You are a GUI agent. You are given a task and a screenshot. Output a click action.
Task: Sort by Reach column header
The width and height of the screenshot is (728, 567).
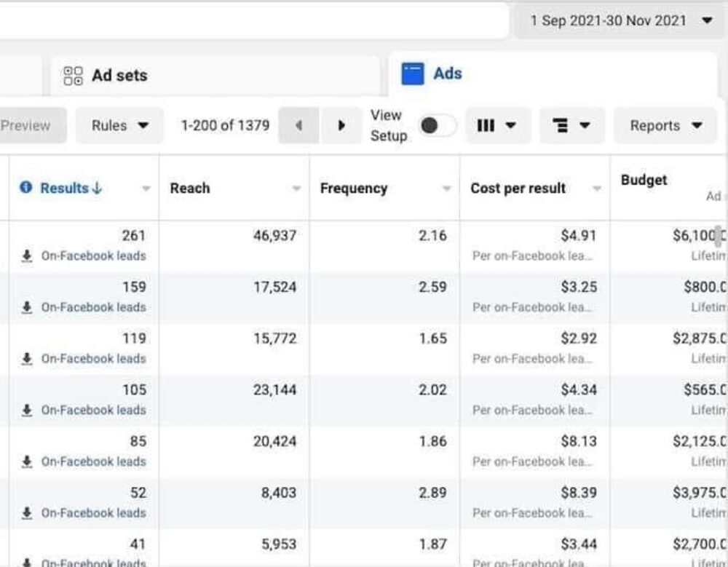190,188
